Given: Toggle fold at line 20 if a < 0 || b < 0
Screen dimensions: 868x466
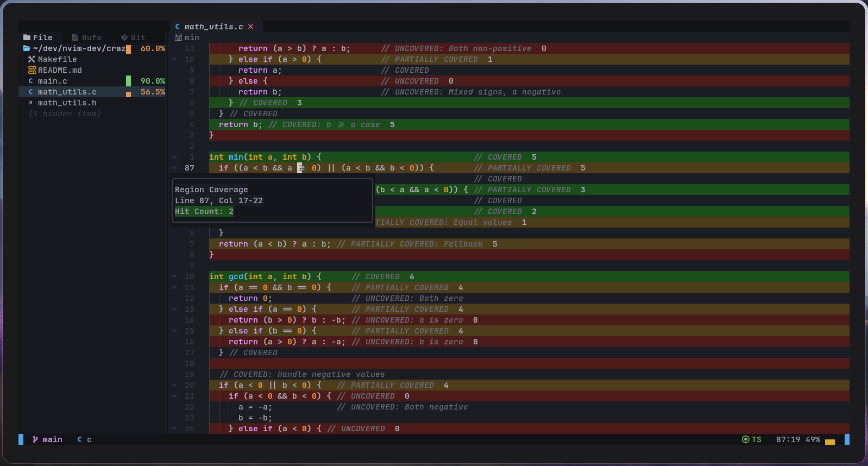Looking at the screenshot, I should pyautogui.click(x=174, y=385).
